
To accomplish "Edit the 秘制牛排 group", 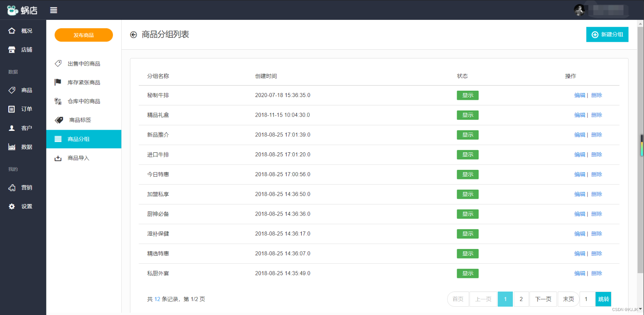I will (580, 95).
